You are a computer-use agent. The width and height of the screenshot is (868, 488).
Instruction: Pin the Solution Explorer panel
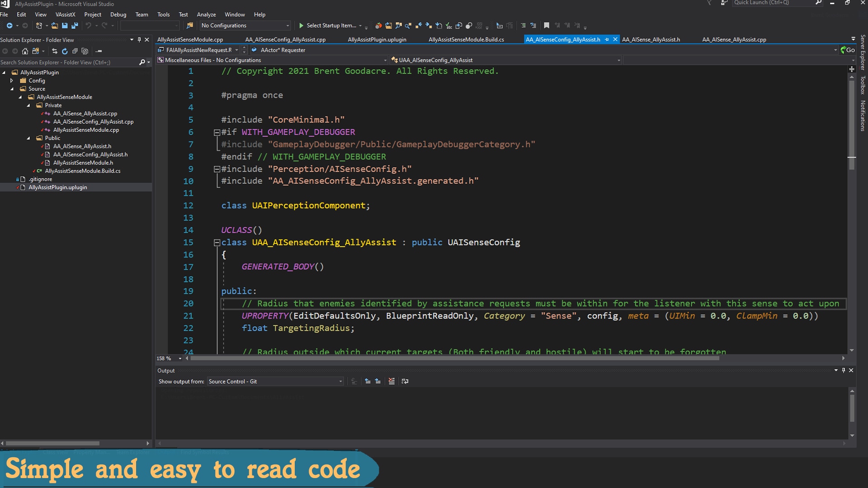coord(140,40)
